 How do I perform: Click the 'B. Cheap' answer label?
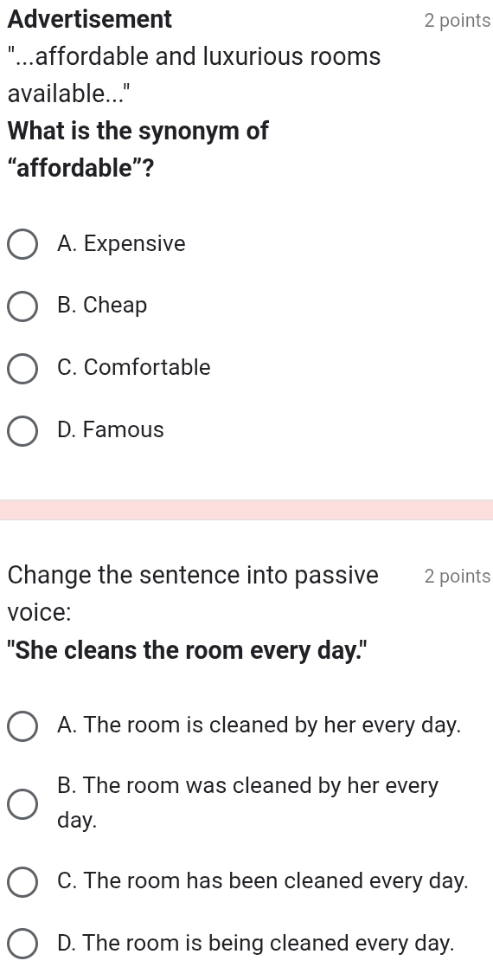point(102,306)
